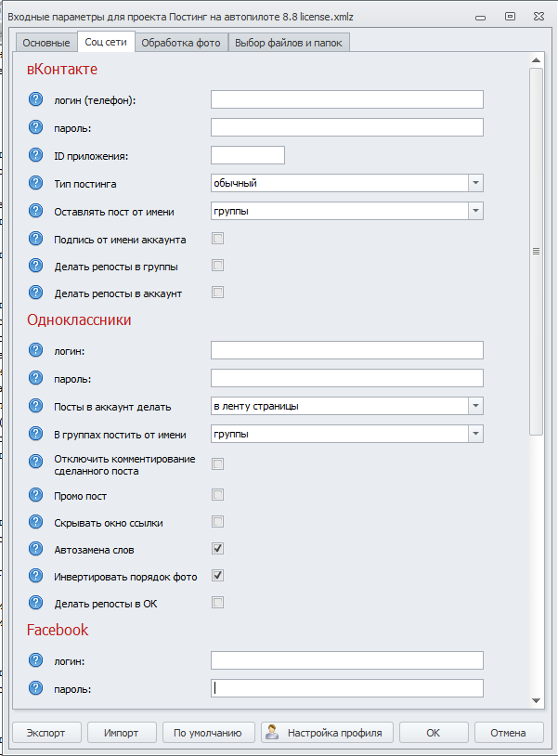Click help icon for 'Делать репосты в ОК'
Image resolution: width=558 pixels, height=756 pixels.
[36, 603]
